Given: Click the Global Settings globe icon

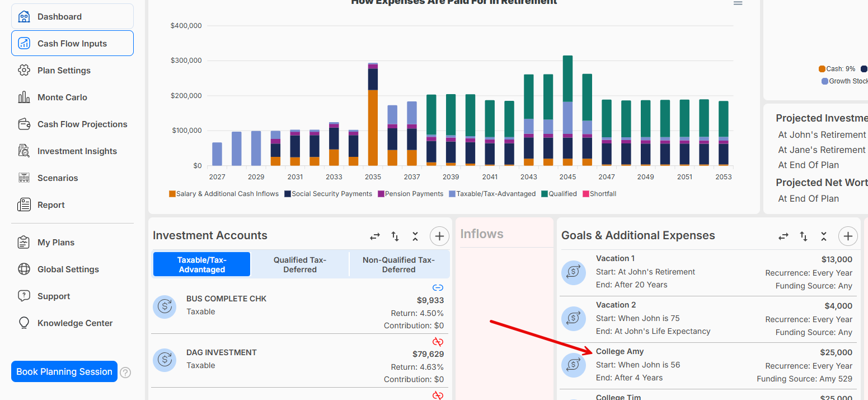Looking at the screenshot, I should point(24,269).
